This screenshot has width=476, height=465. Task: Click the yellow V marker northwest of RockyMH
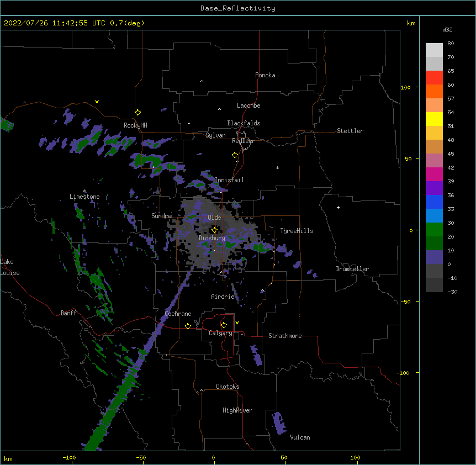(97, 102)
